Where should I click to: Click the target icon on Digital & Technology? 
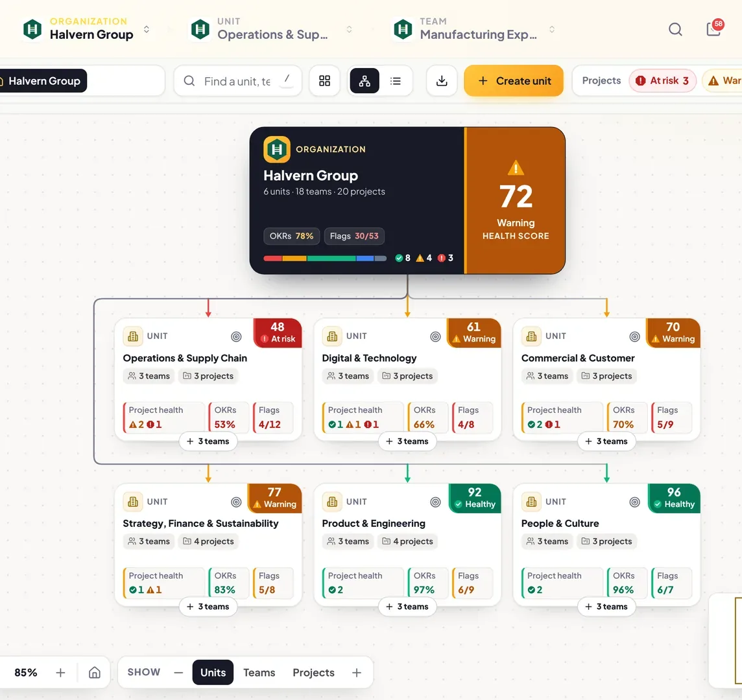pos(435,337)
